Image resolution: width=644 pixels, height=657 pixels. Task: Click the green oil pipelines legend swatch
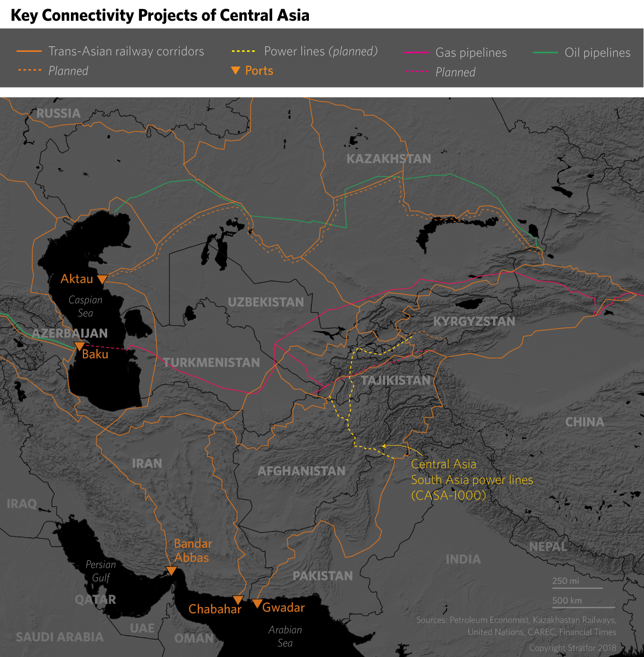[x=545, y=53]
